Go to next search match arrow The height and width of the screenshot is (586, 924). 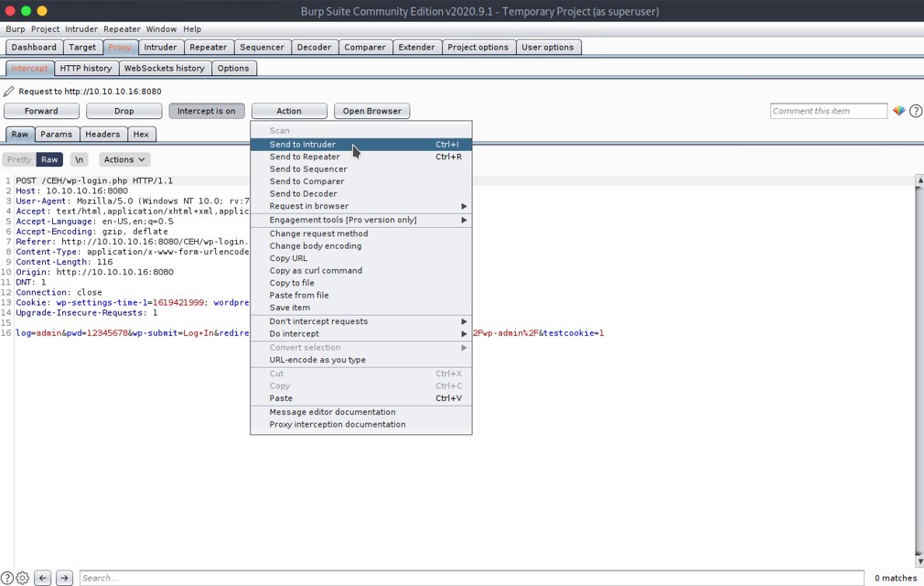point(64,578)
